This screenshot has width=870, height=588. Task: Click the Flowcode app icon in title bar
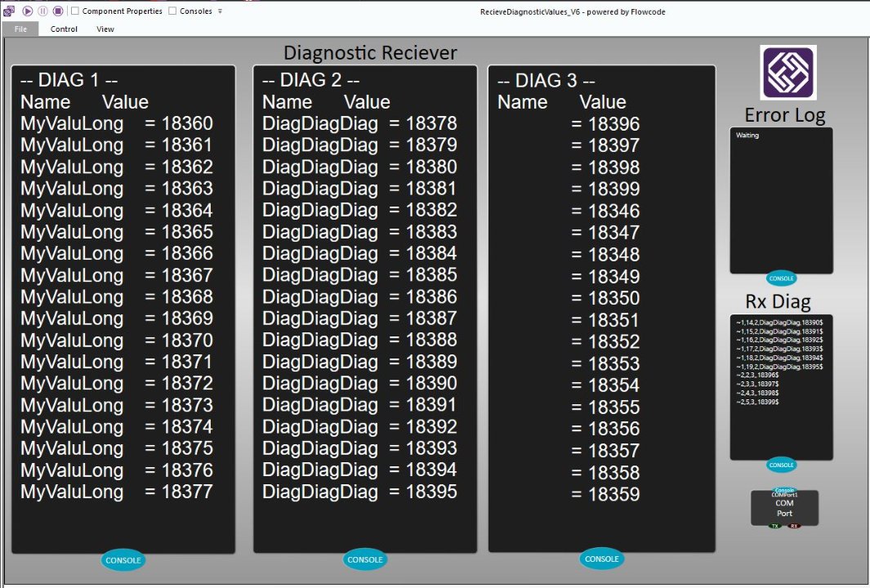click(9, 11)
